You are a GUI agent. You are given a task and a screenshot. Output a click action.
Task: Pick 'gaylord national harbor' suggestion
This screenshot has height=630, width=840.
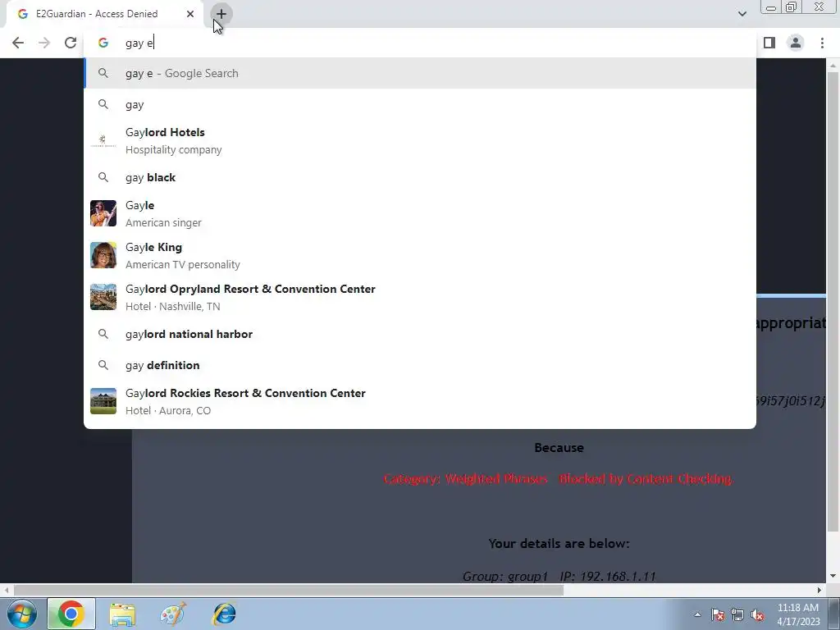420,334
